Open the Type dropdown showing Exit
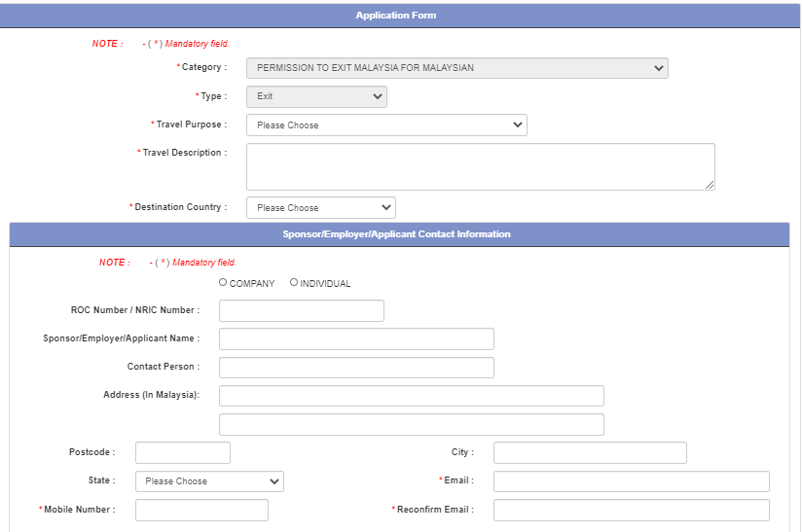This screenshot has height=532, width=802. tap(316, 96)
